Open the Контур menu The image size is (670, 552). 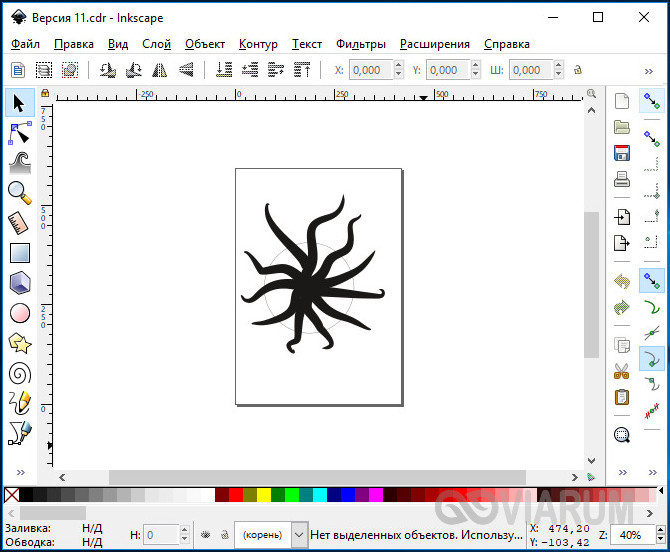pyautogui.click(x=258, y=44)
